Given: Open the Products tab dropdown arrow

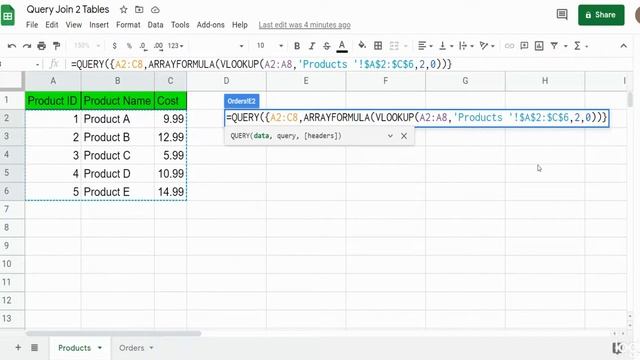Looking at the screenshot, I should point(100,348).
